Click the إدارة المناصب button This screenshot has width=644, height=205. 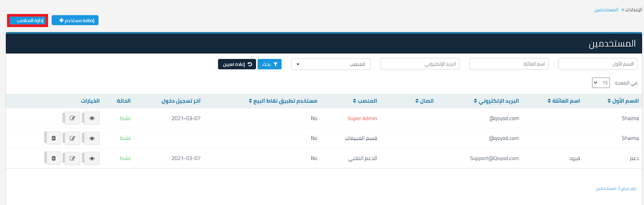coord(28,20)
